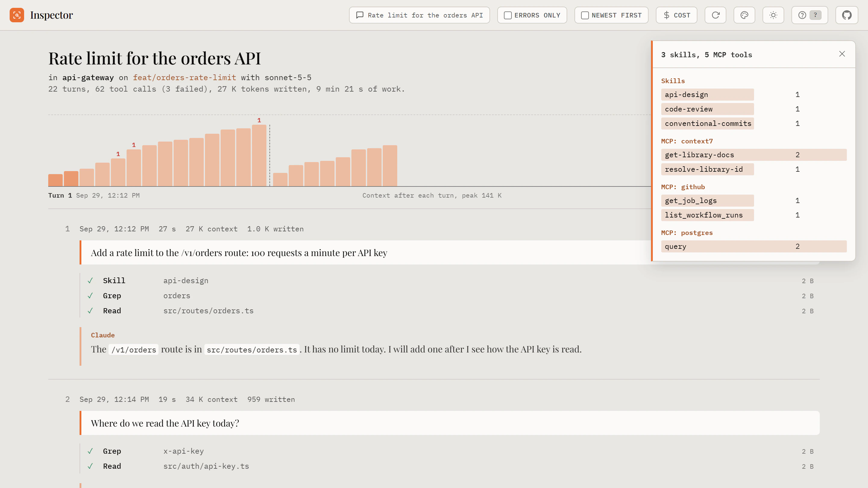Screen dimensions: 868x488
Task: Click the turn 2 header 'Sep 29, 12:14 PM 19 s'
Action: [x=128, y=399]
